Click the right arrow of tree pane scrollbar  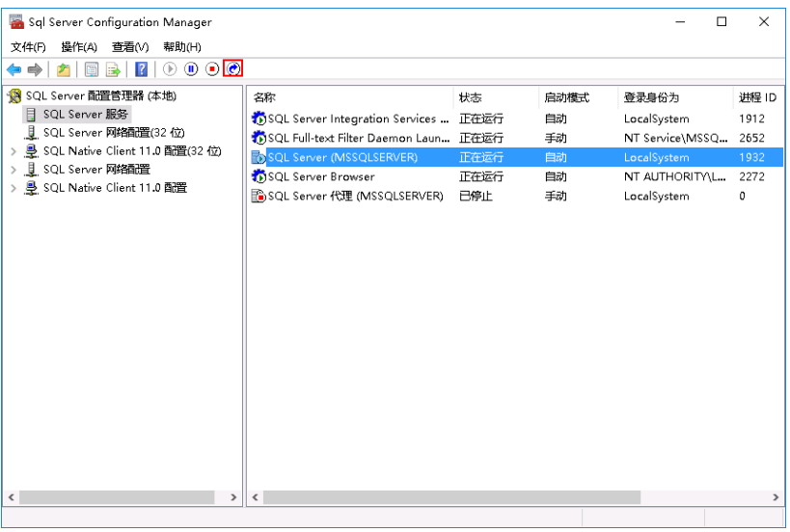click(233, 497)
